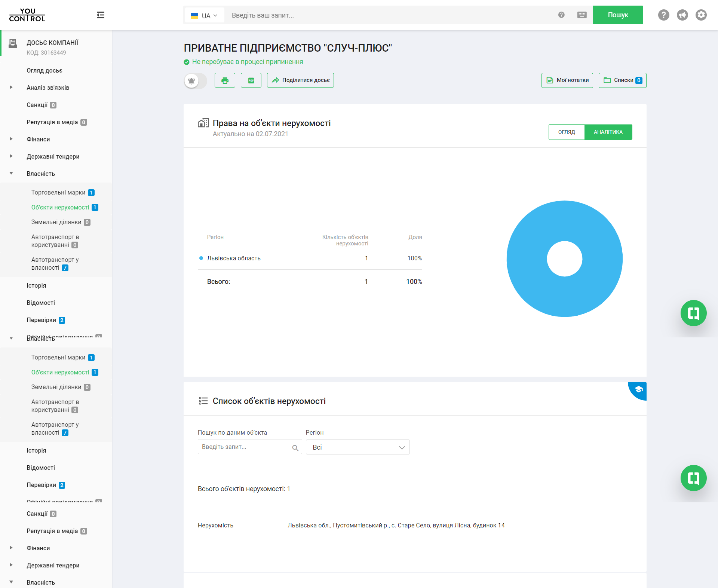Open the lower Репутація в медіа item
Viewport: 718px width, 588px height.
click(56, 531)
